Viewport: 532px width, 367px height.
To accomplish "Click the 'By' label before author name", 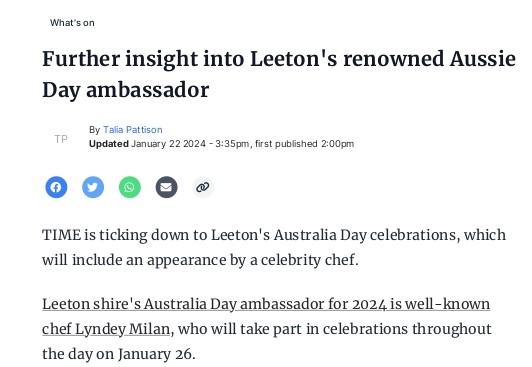I will coord(94,130).
